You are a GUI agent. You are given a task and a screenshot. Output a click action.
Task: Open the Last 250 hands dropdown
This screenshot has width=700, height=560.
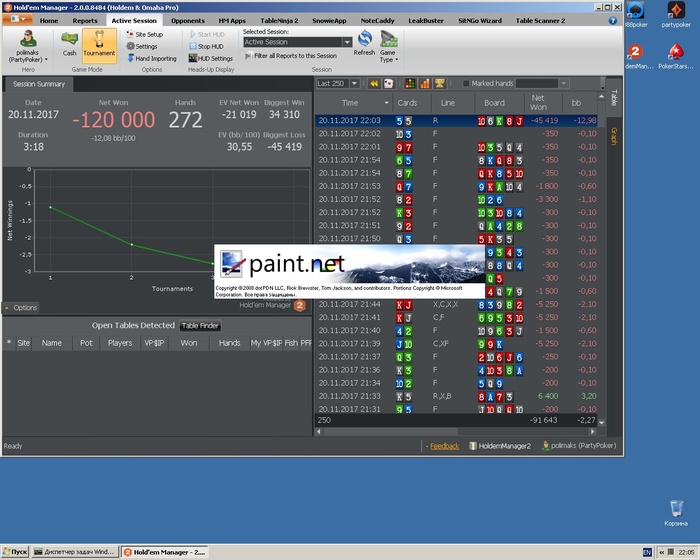pyautogui.click(x=354, y=84)
